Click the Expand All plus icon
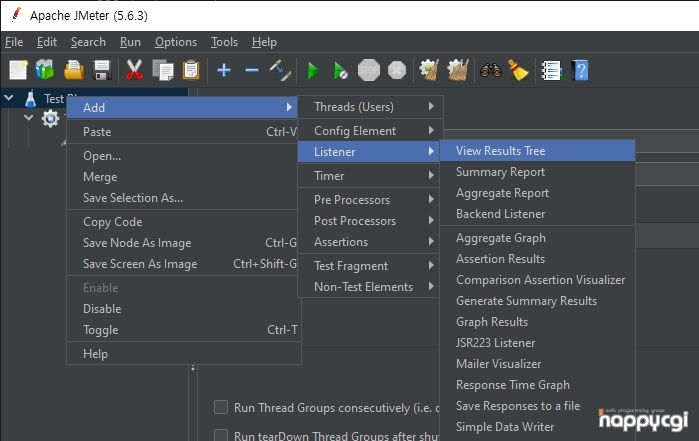Viewport: 699px width, 441px height. [x=224, y=70]
